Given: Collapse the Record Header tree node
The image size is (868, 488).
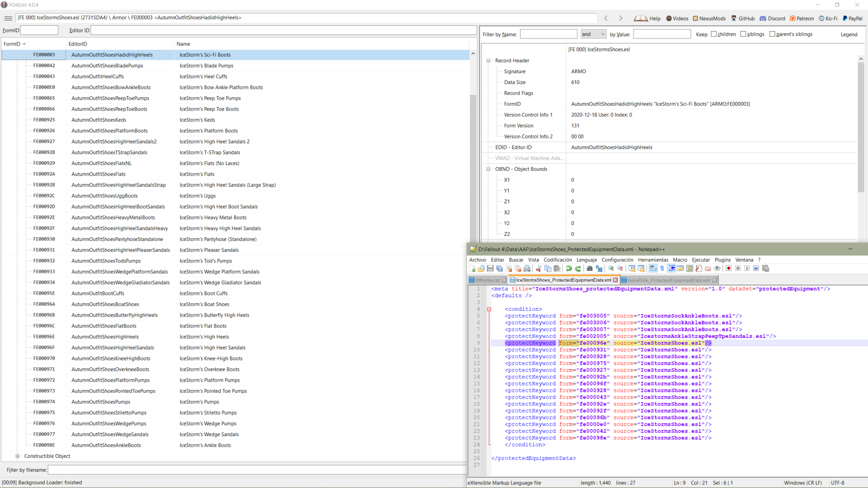Looking at the screenshot, I should (x=488, y=61).
